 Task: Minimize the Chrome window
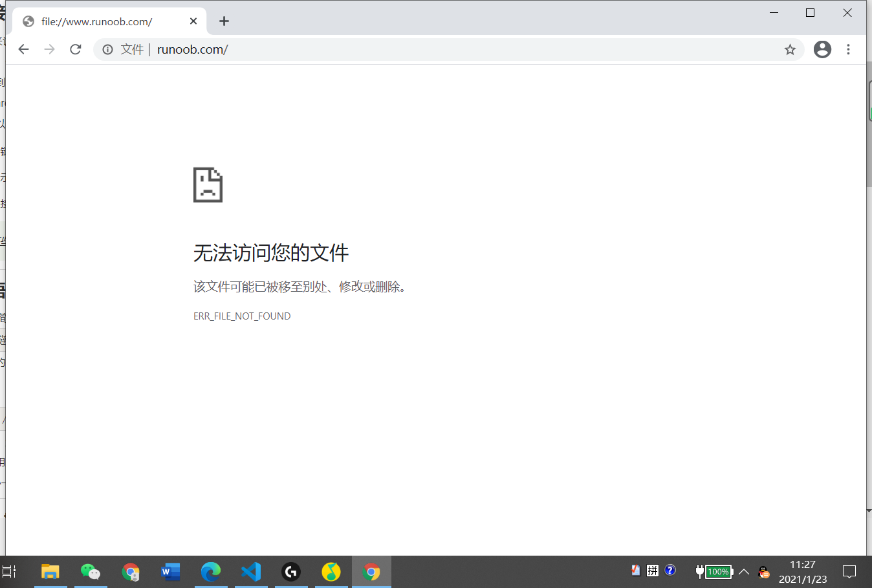tap(774, 13)
